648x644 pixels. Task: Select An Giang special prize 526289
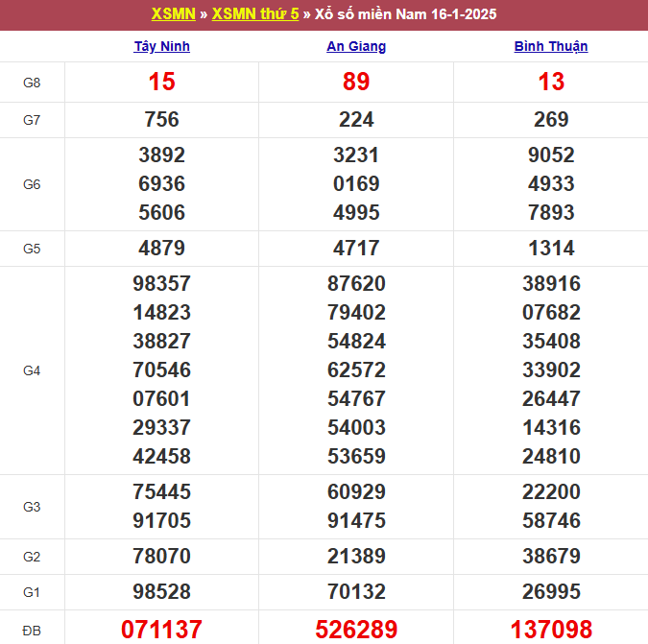tap(356, 630)
